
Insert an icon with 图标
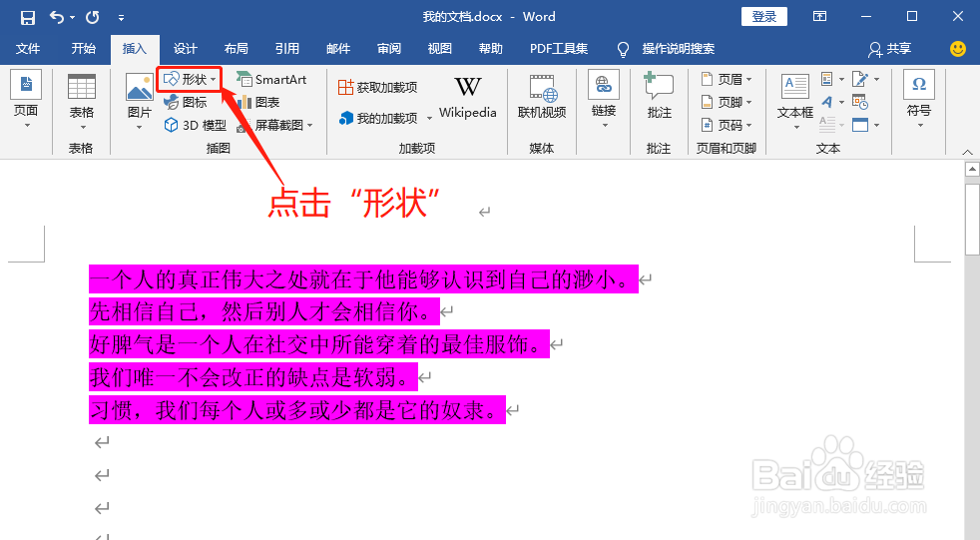click(185, 102)
